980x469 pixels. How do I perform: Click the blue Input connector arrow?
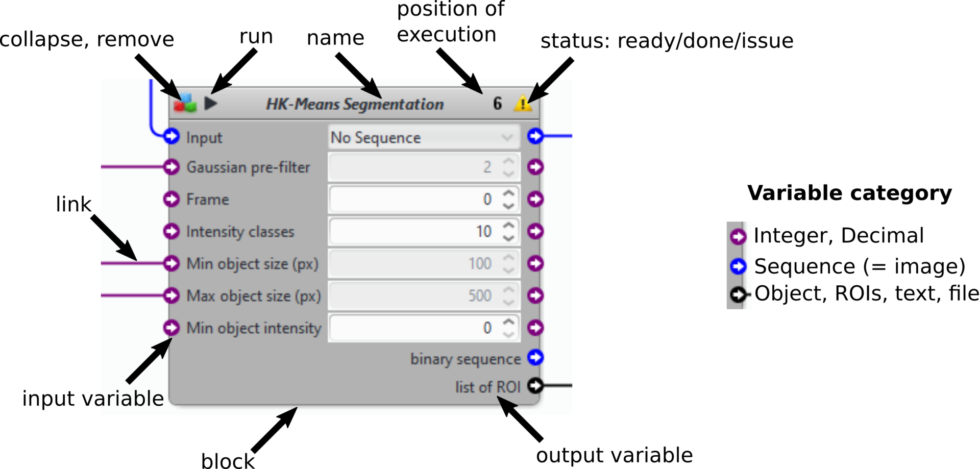(x=171, y=137)
